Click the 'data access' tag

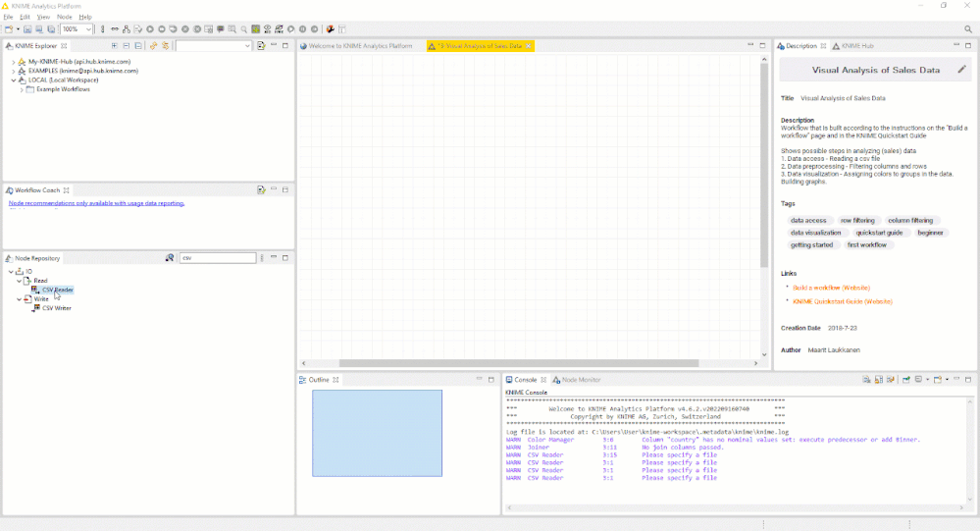pos(808,220)
